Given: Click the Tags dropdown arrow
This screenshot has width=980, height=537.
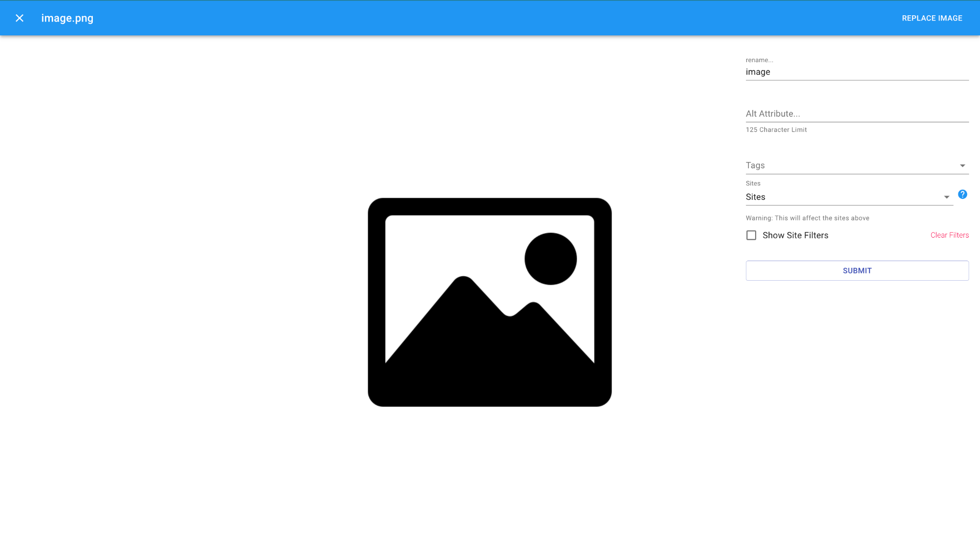Looking at the screenshot, I should pos(962,166).
